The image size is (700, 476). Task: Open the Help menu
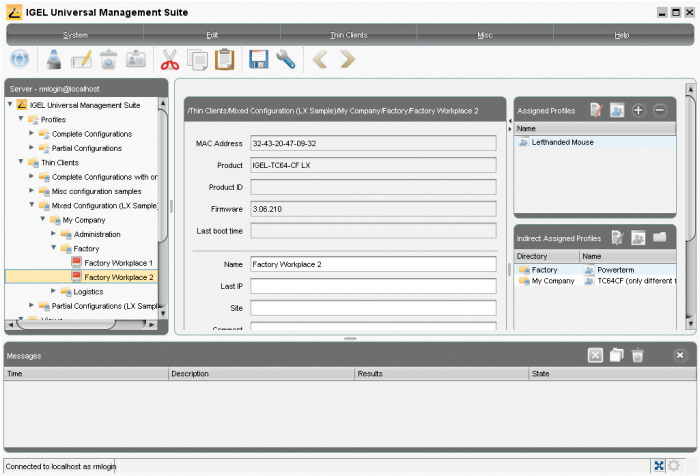pos(622,35)
